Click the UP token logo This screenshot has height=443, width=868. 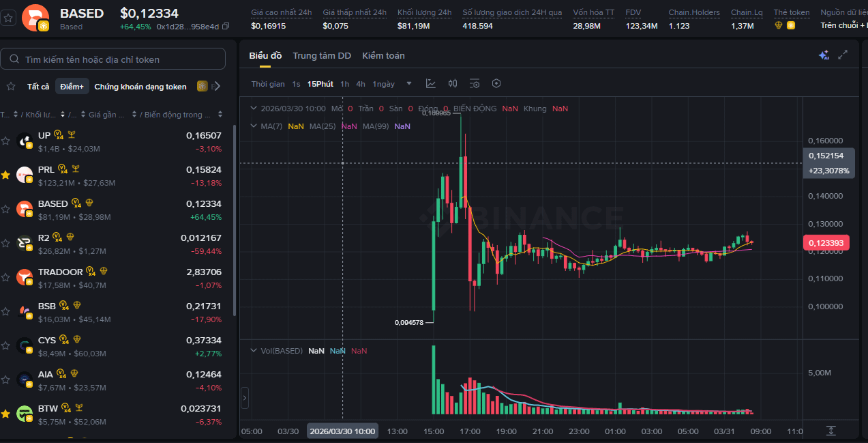[25, 141]
